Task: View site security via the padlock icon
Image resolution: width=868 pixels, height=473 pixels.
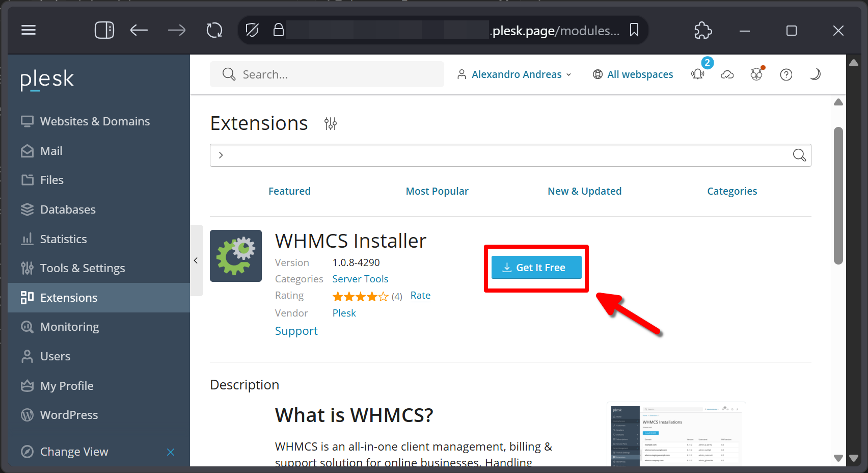Action: [x=278, y=30]
